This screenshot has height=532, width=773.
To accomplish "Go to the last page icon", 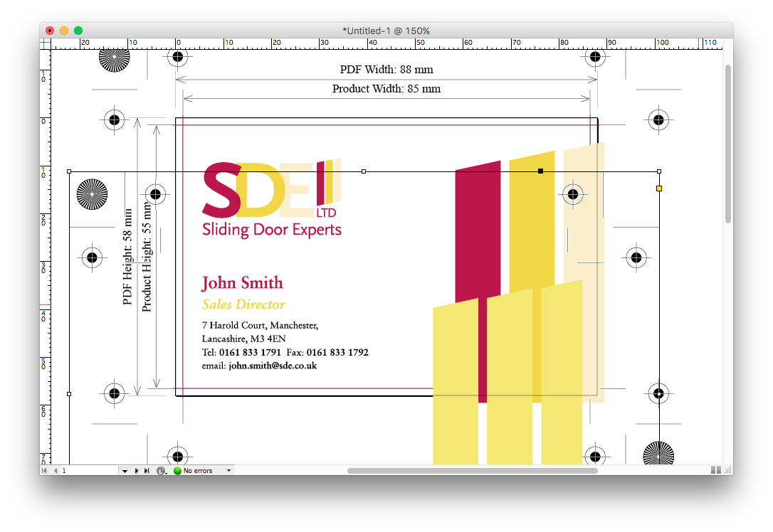I will coord(147,470).
